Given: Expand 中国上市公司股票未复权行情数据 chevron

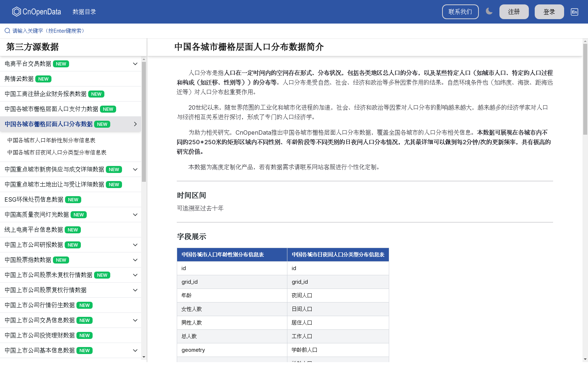Looking at the screenshot, I should coord(135,275).
